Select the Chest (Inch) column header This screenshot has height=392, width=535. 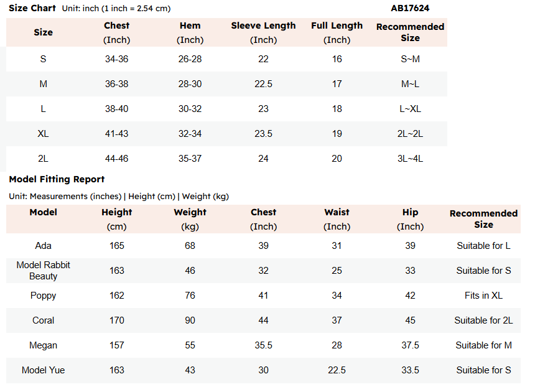[x=117, y=33]
